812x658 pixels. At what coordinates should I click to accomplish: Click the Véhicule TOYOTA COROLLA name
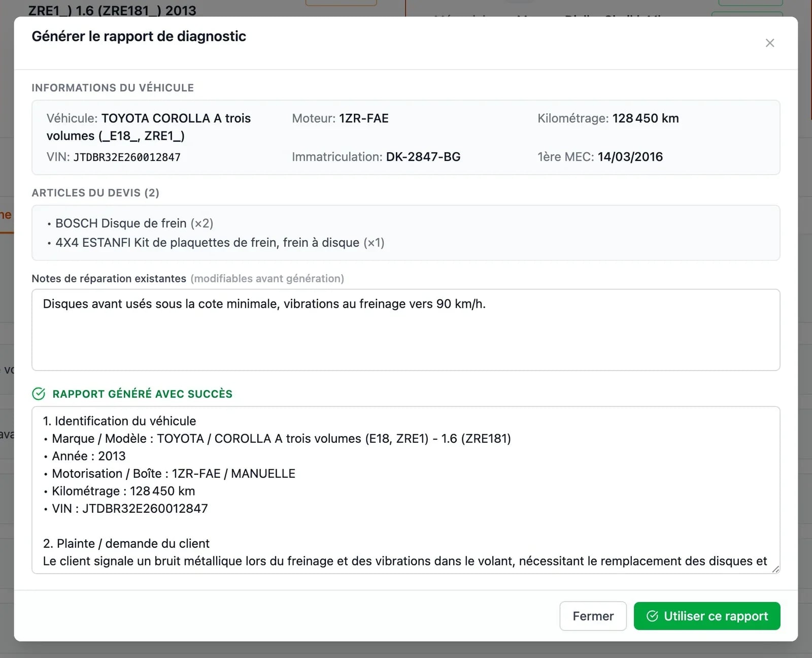click(149, 127)
